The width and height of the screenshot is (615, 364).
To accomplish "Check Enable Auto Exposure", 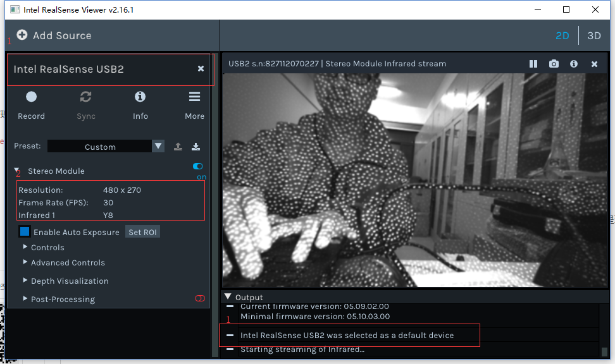I will coord(24,231).
